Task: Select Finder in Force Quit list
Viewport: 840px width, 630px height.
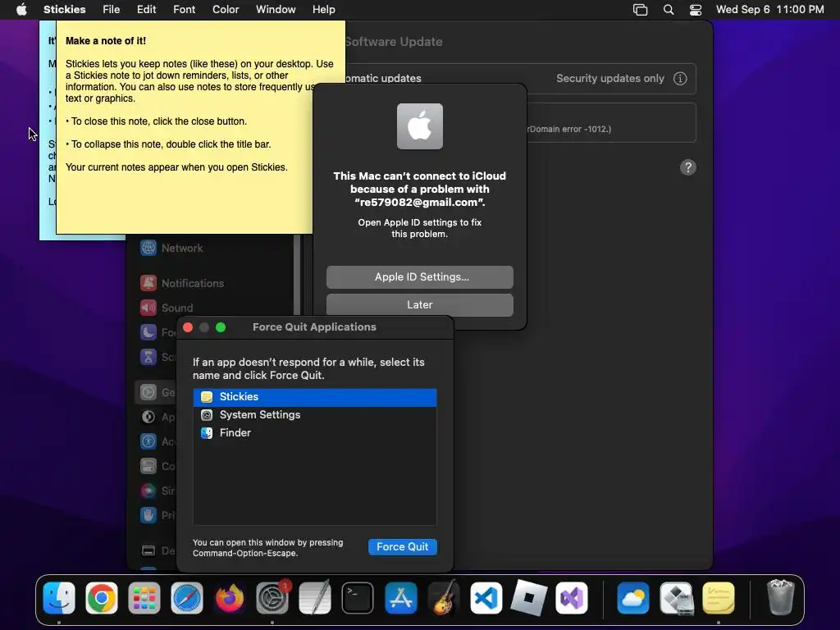Action: (314, 433)
